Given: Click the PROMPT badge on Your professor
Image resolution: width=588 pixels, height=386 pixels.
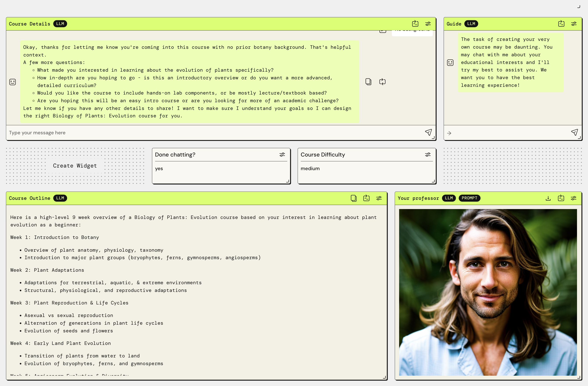Looking at the screenshot, I should pos(469,198).
